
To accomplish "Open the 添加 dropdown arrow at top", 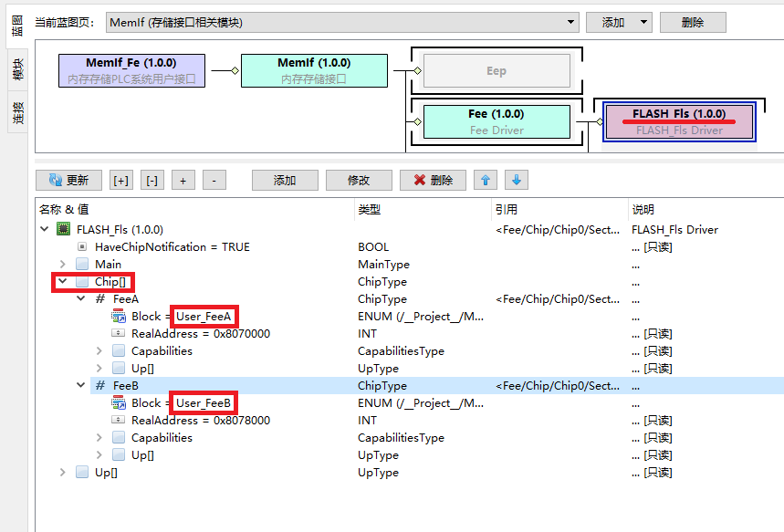I will 643,22.
